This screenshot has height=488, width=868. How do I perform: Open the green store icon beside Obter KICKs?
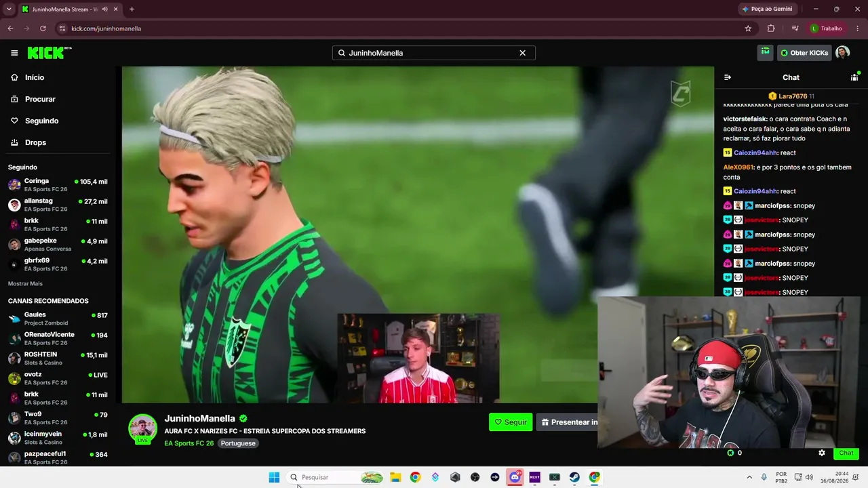[x=765, y=52]
